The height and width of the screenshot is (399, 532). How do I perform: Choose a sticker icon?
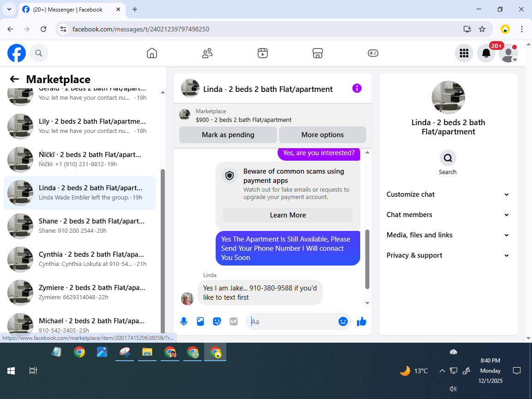tap(217, 321)
